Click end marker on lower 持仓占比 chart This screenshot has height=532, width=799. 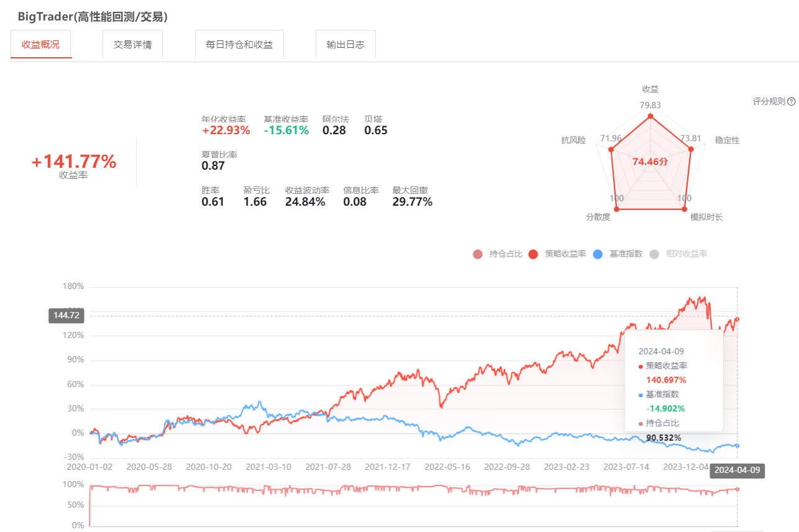coord(737,489)
